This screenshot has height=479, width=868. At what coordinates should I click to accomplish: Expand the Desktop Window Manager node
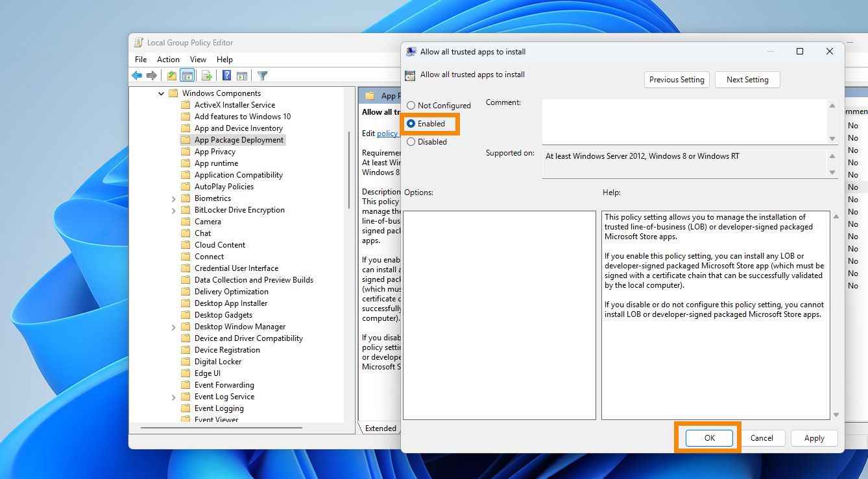point(174,327)
